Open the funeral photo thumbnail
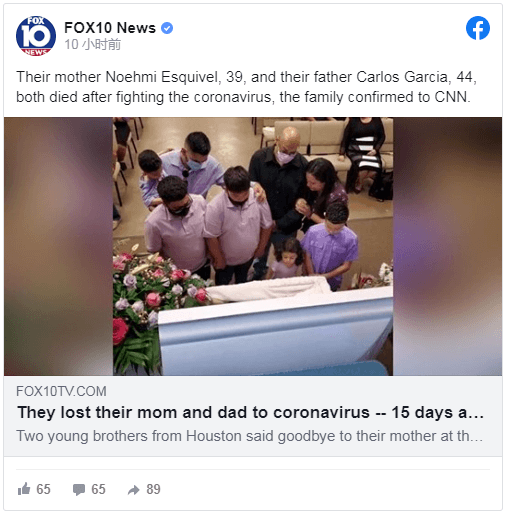Viewport: 507px width, 515px height. (253, 246)
